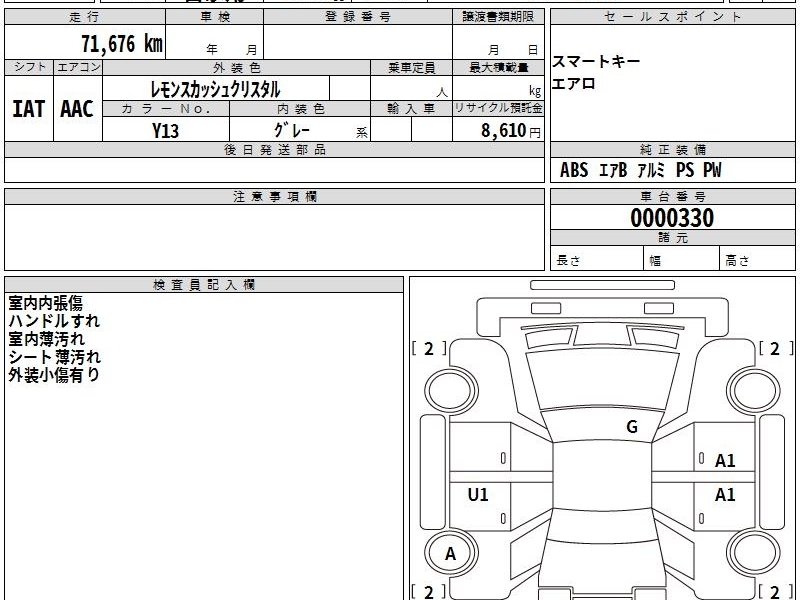The width and height of the screenshot is (800, 600).
Task: Click the 幅 dimension cell
Action: pyautogui.click(x=682, y=259)
